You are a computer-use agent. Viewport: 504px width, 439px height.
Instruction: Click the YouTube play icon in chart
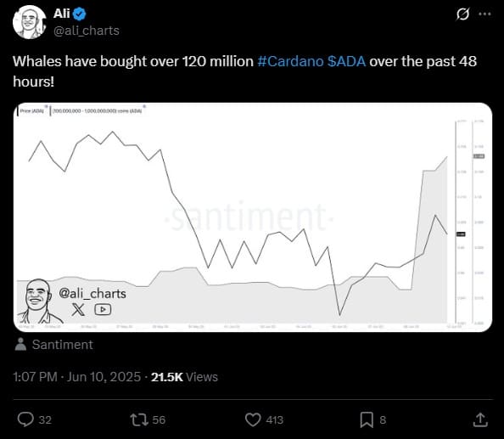[x=103, y=309]
